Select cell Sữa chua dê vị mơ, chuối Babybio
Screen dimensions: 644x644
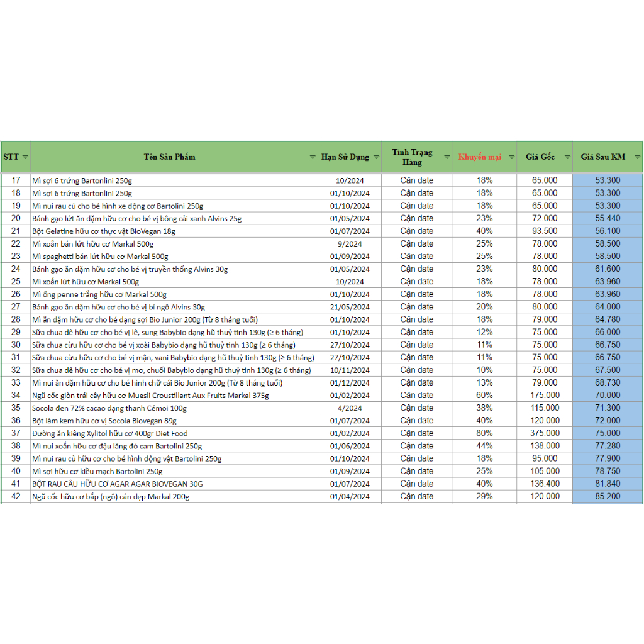[174, 370]
